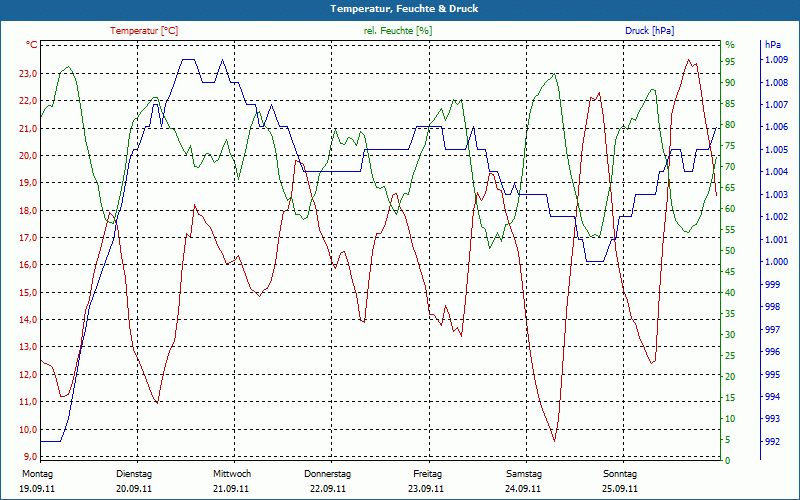Click the '23,0' temperature axis value
This screenshot has height=500, width=800.
pyautogui.click(x=28, y=73)
